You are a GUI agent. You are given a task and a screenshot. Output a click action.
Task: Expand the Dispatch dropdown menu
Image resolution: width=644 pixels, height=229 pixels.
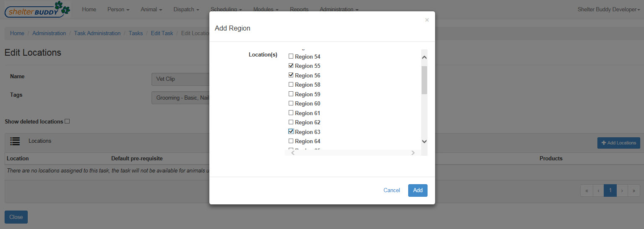[186, 9]
